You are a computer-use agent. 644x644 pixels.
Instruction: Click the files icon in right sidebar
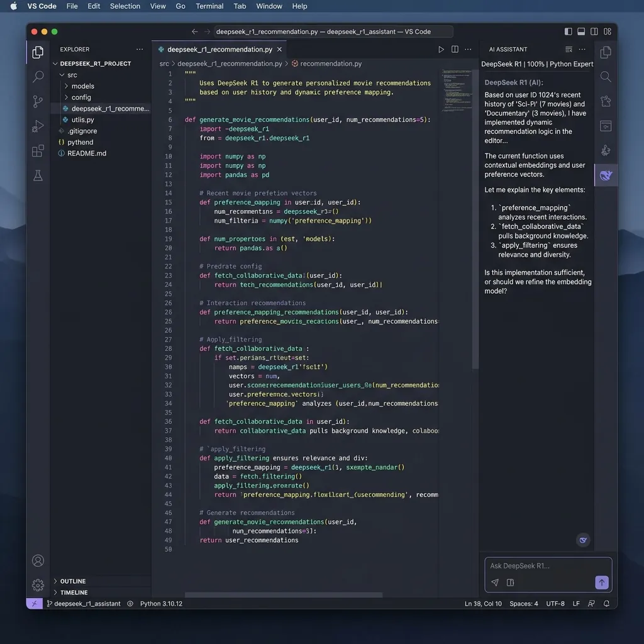(606, 52)
